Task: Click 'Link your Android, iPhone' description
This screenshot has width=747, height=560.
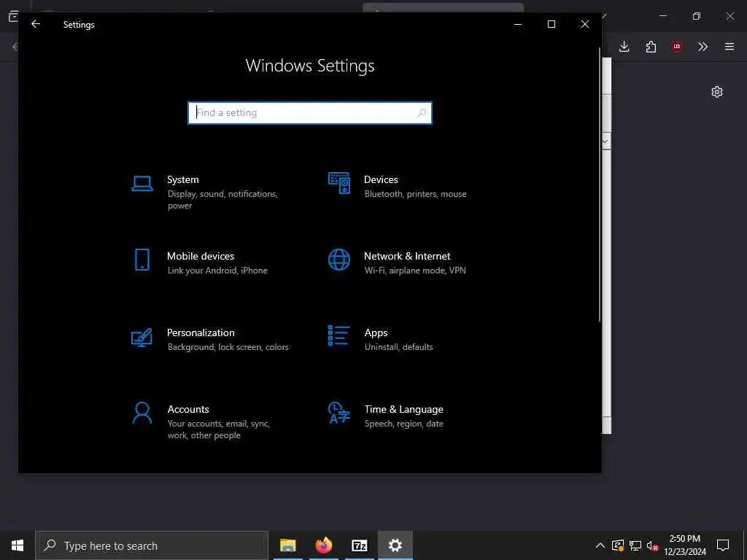Action: [217, 271]
